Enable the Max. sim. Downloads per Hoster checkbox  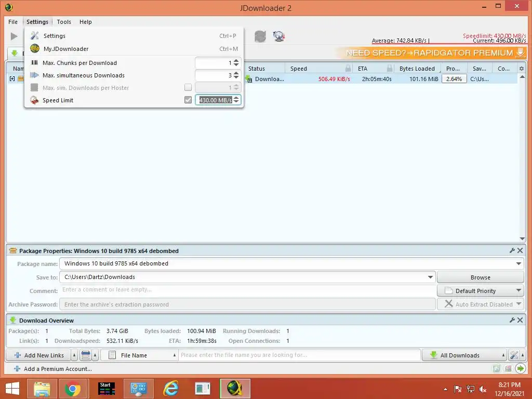pyautogui.click(x=188, y=87)
